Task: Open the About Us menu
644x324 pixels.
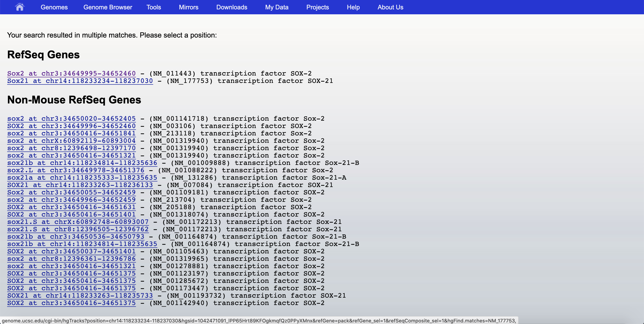Action: point(390,7)
